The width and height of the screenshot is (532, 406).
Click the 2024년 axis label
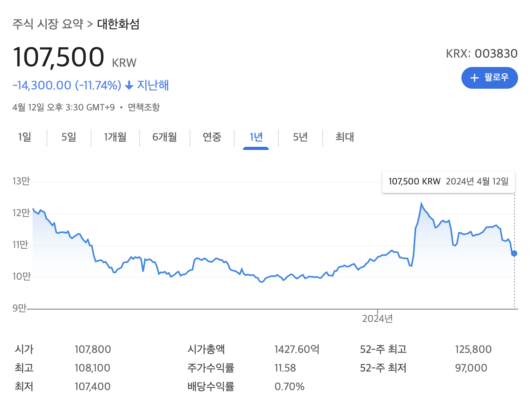coord(377,319)
